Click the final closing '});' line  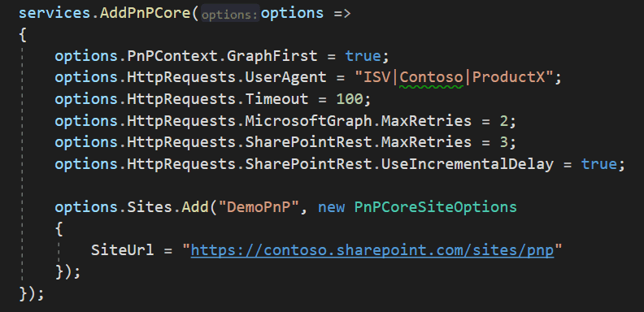pyautogui.click(x=31, y=293)
